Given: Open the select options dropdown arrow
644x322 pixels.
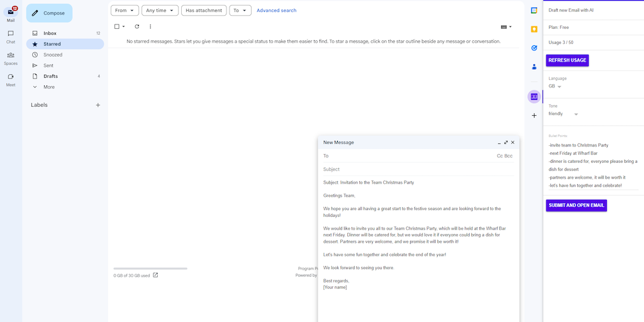Looking at the screenshot, I should pos(123,26).
